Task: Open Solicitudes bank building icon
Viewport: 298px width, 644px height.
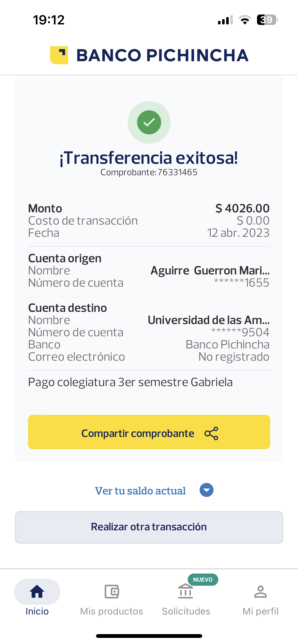Action: point(186,591)
